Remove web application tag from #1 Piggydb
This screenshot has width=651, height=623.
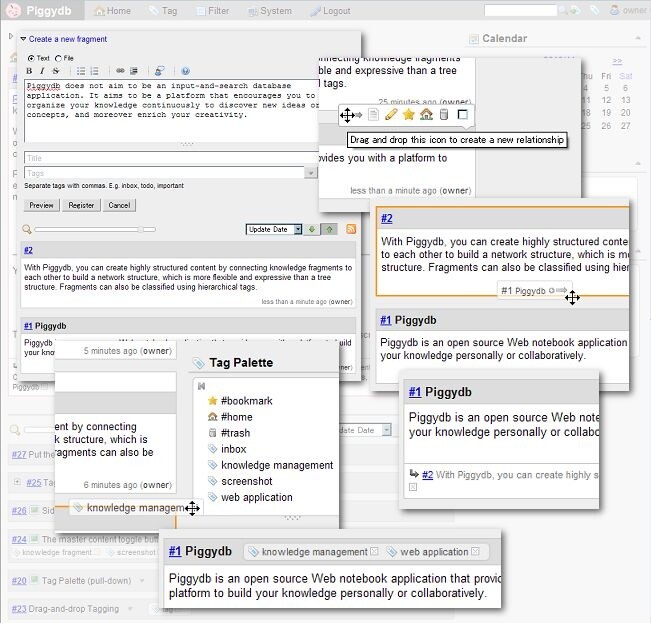(x=475, y=552)
